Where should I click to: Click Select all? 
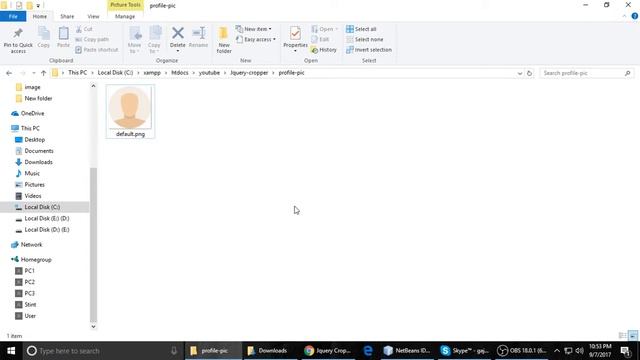pos(361,29)
